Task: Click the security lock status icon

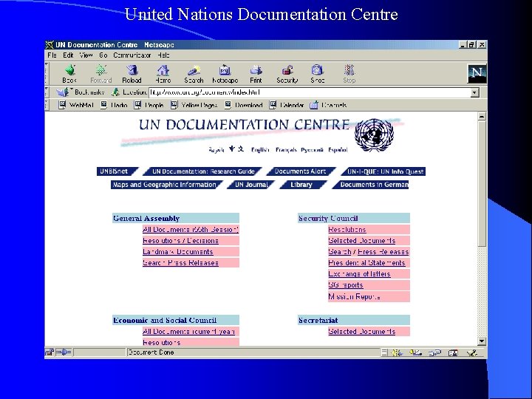Action: click(50, 352)
